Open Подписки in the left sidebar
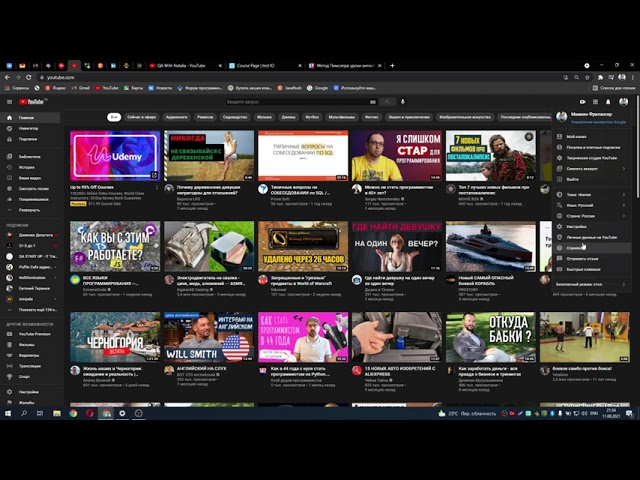The image size is (640, 480). pos(31,139)
